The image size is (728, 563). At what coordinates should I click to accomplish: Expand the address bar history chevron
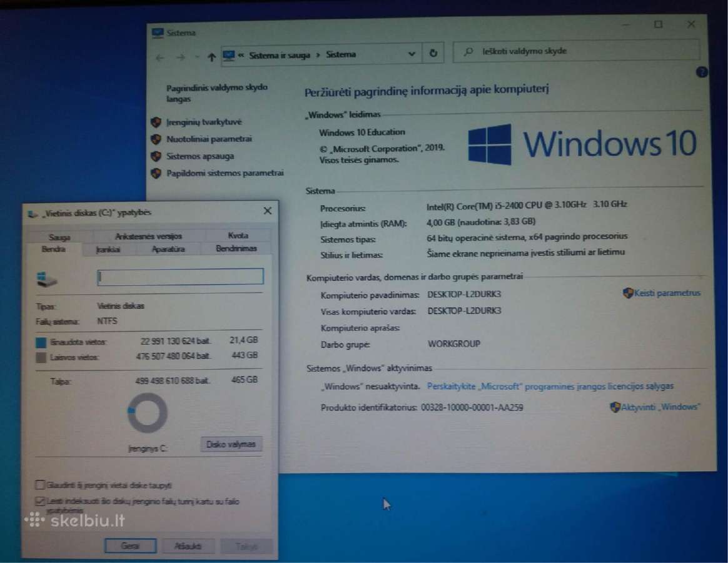pyautogui.click(x=412, y=54)
